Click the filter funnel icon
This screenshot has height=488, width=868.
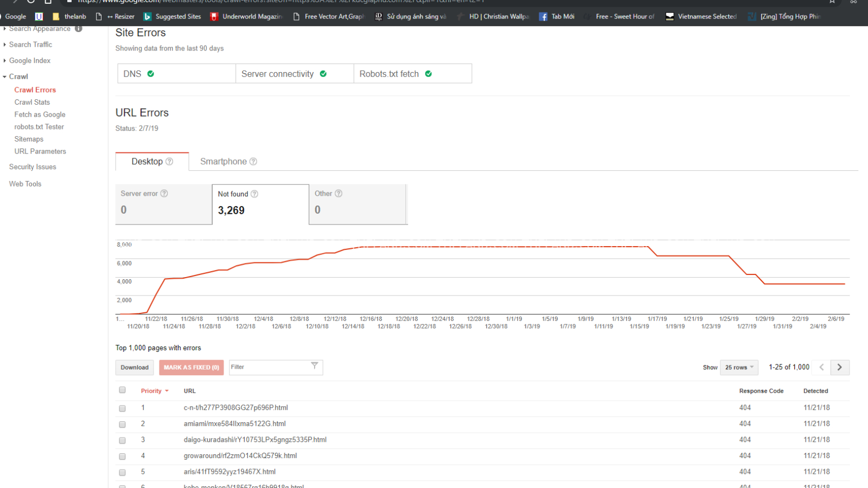315,366
